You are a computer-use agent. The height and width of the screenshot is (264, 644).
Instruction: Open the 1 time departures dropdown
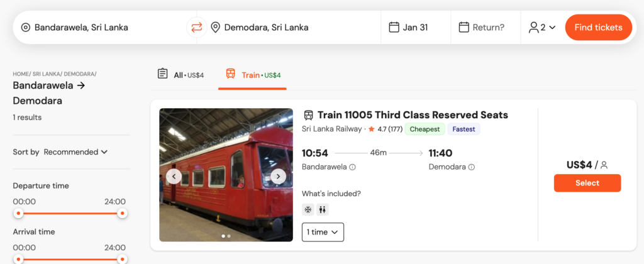(323, 232)
